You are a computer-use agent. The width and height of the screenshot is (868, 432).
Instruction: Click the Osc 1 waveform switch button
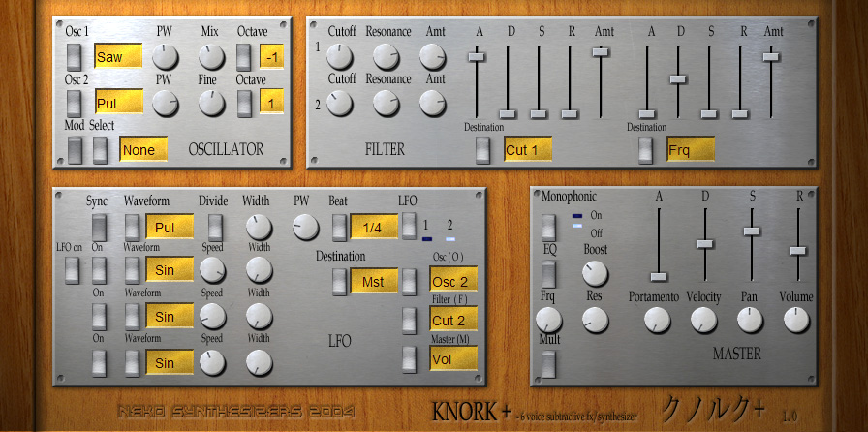[75, 57]
